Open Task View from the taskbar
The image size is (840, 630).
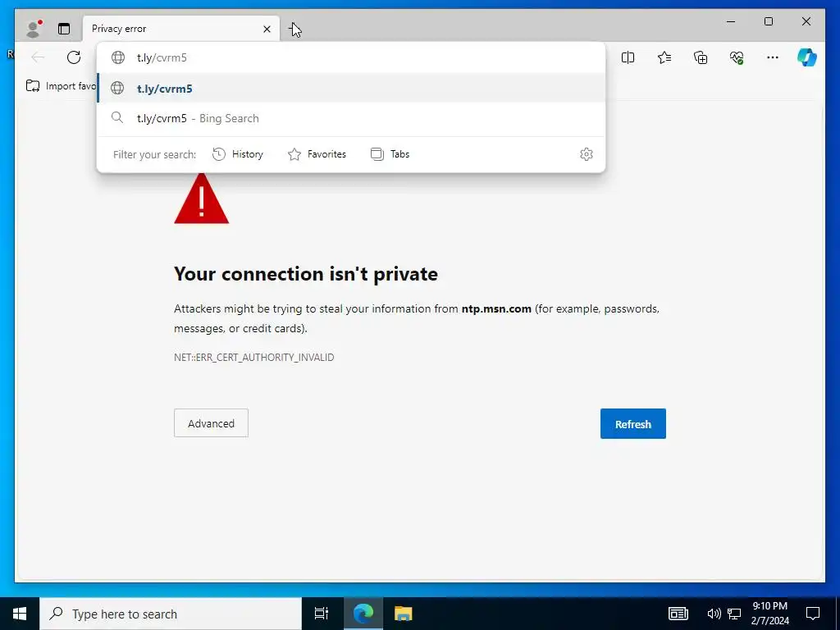(322, 614)
